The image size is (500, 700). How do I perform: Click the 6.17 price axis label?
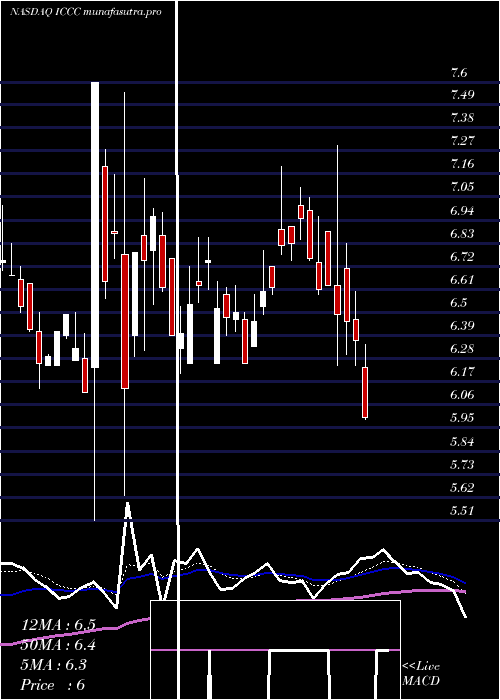462,371
